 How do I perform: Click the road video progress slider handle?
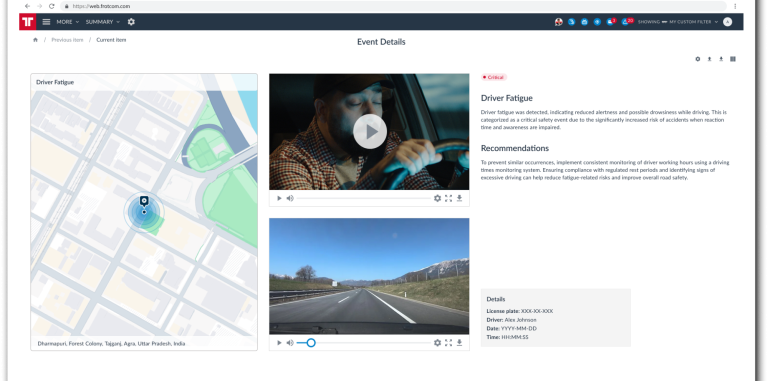[311, 343]
